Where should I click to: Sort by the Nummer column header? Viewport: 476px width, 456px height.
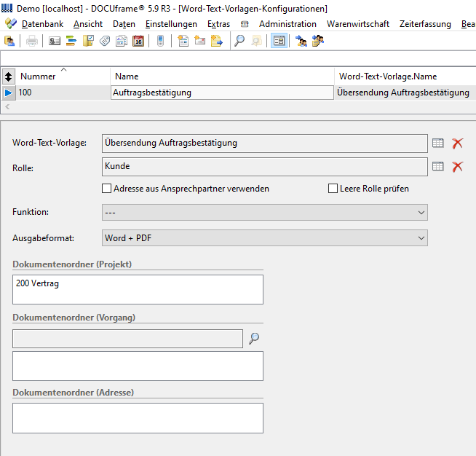[x=63, y=76]
